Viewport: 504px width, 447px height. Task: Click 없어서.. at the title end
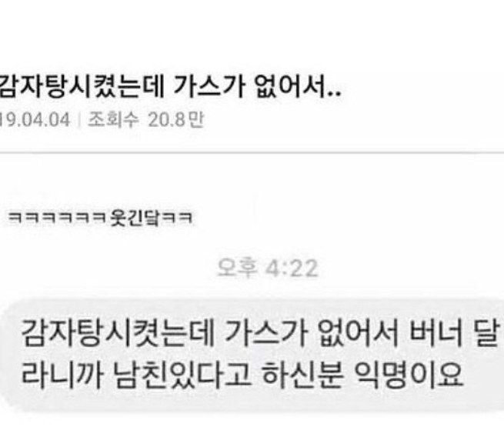coord(298,87)
